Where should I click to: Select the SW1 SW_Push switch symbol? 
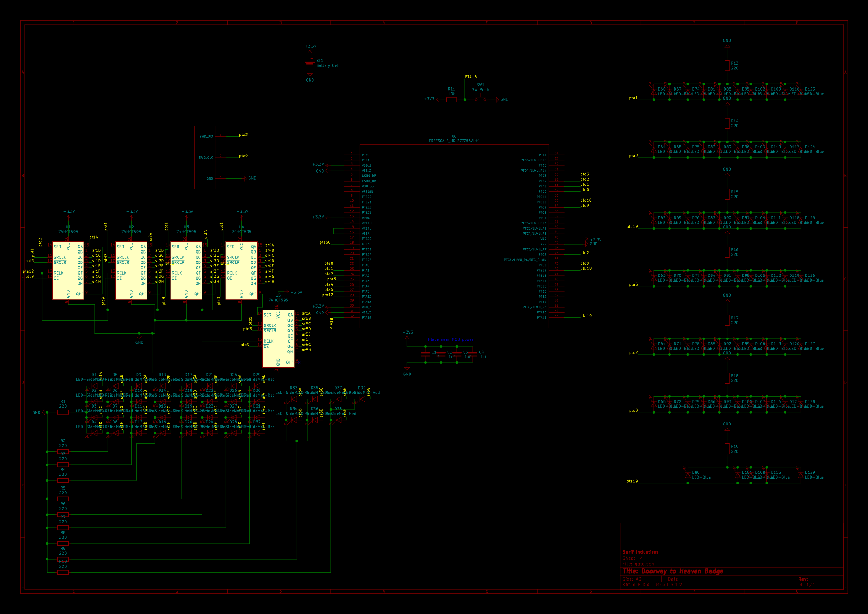pyautogui.click(x=480, y=98)
